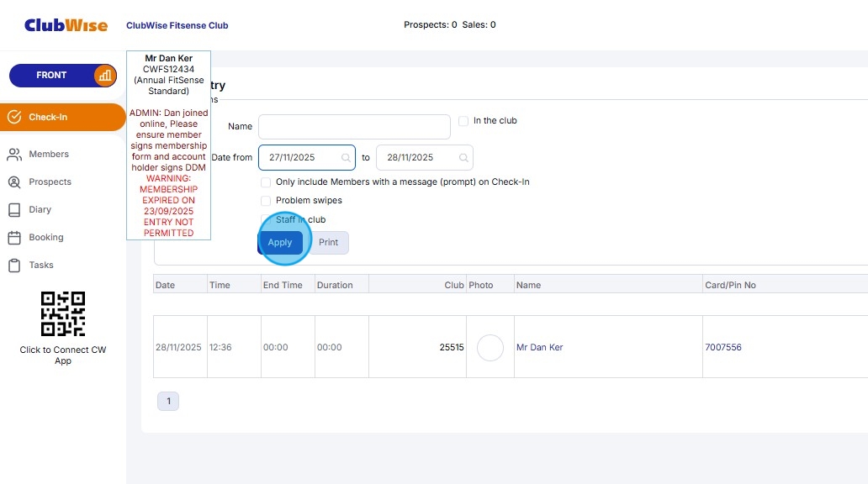Tick the 'In the club' checkbox

[x=463, y=121]
